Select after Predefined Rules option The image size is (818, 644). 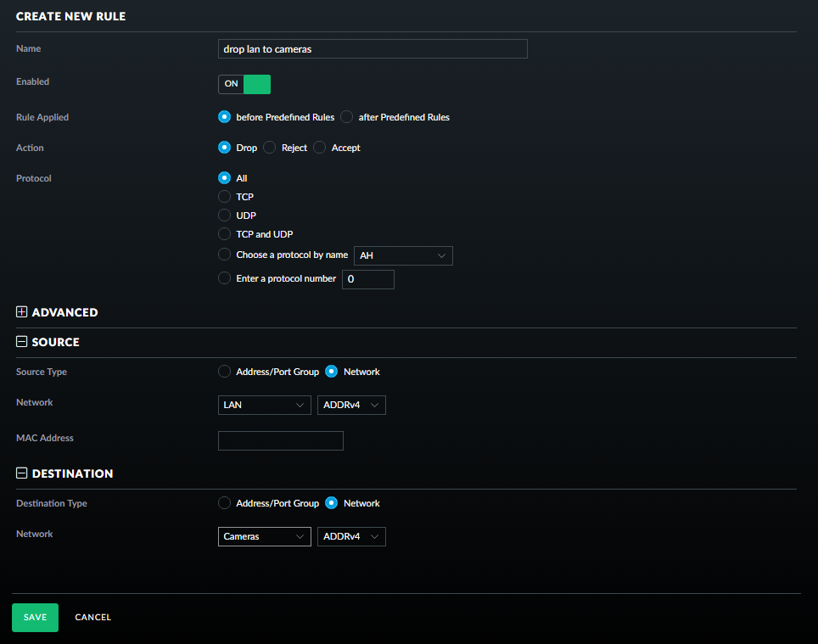[347, 117]
